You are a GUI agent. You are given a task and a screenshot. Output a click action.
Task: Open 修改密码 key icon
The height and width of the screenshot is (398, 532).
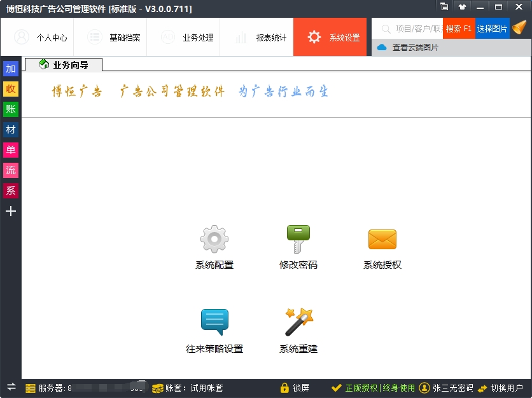(298, 239)
